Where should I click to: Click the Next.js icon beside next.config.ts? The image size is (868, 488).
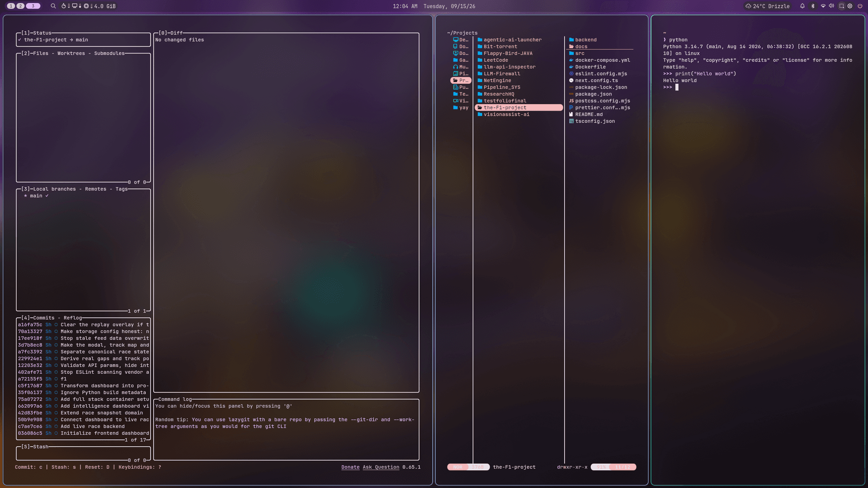[x=572, y=80]
